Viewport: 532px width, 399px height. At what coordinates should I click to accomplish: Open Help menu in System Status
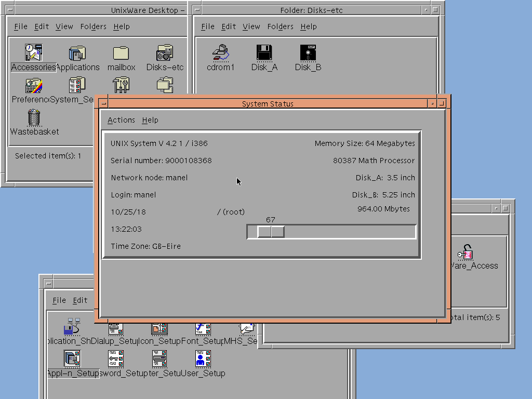[150, 120]
